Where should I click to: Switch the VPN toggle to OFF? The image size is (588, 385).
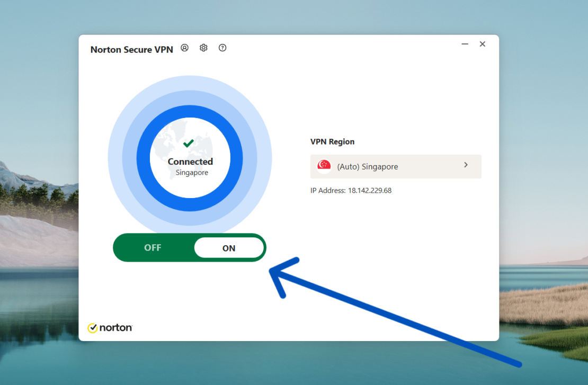(153, 247)
